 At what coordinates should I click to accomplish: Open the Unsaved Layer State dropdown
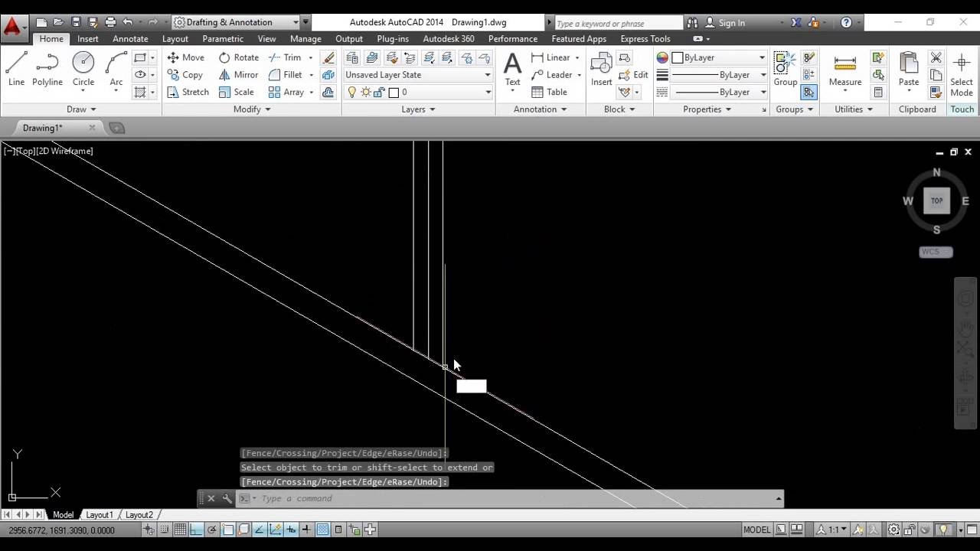tap(417, 75)
